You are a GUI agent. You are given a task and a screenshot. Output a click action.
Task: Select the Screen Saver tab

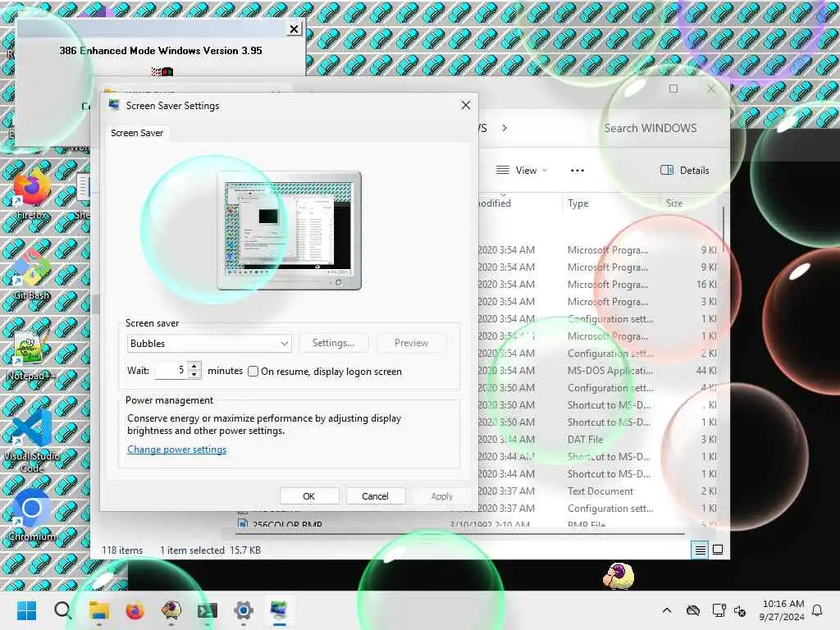[137, 133]
